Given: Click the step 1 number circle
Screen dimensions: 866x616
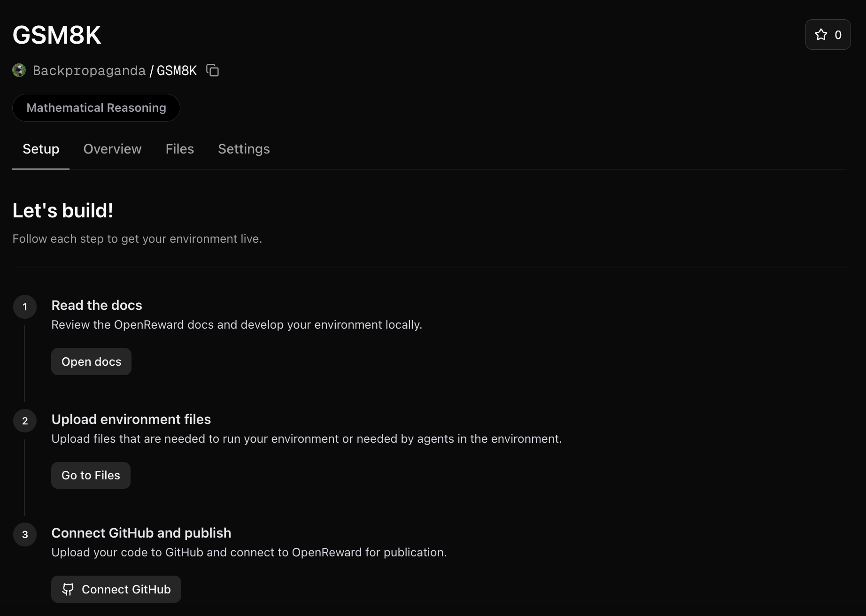Looking at the screenshot, I should tap(25, 307).
